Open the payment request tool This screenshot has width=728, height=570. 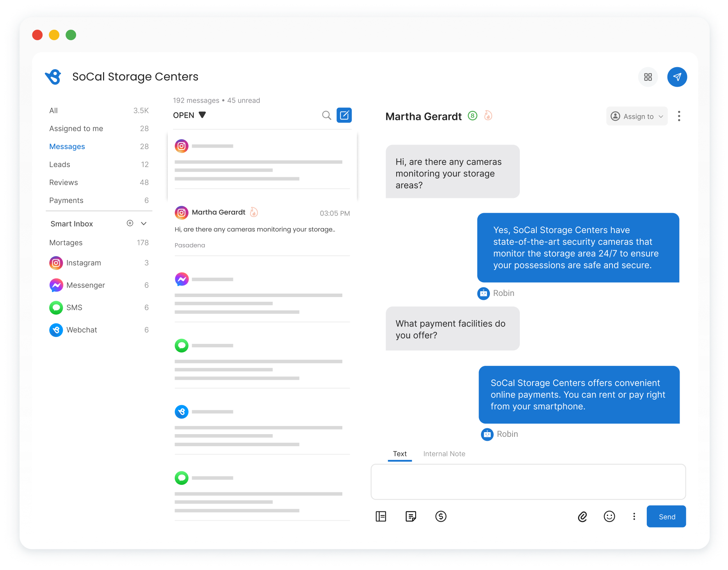coord(441,516)
